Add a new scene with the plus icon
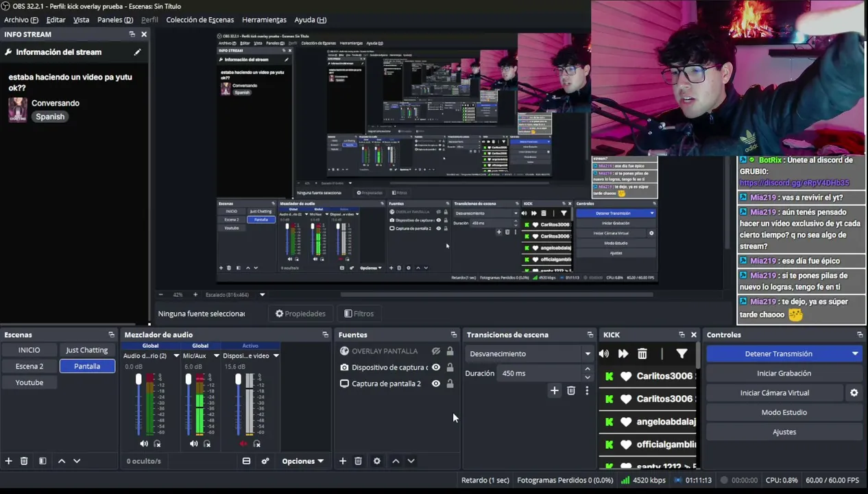 [x=8, y=461]
